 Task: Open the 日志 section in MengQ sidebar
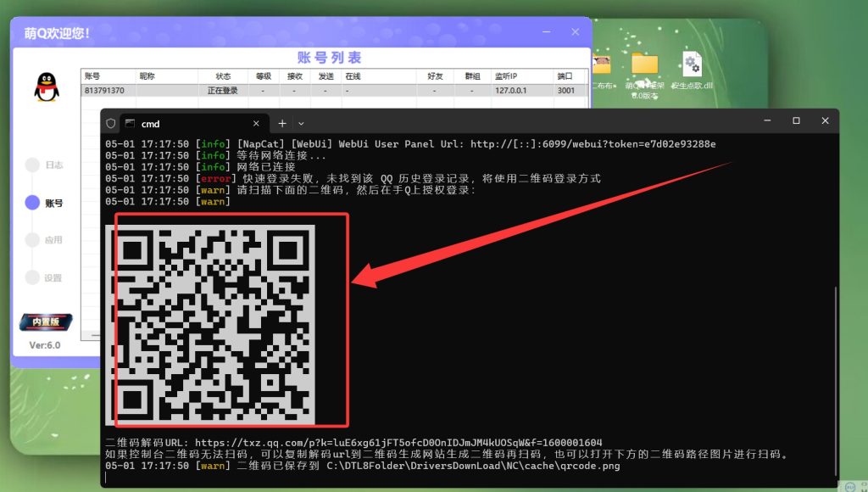[x=45, y=165]
